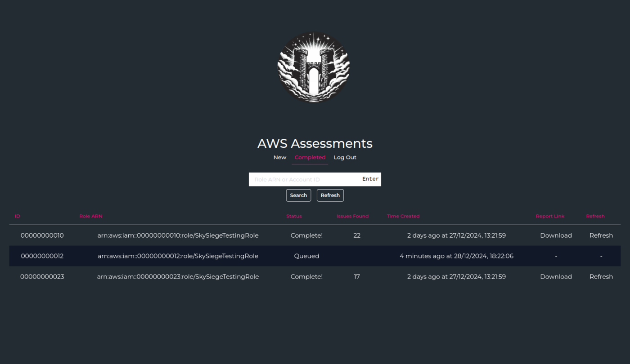Click issues count 17
Viewport: 630px width, 364px height.
click(357, 277)
